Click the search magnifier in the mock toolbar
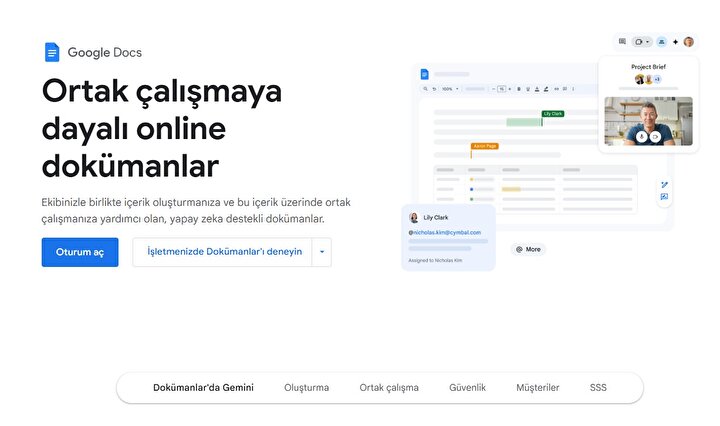Viewport: 720px width, 426px height. click(x=425, y=89)
